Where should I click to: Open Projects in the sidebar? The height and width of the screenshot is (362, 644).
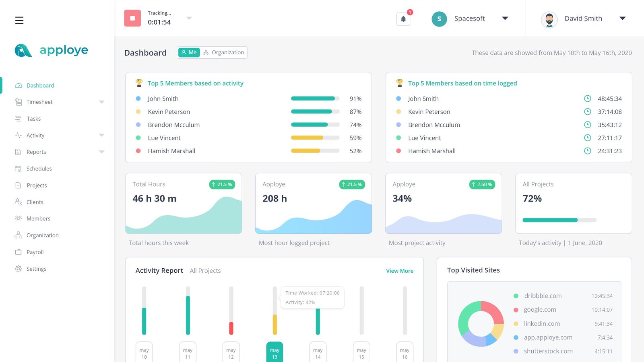click(37, 185)
